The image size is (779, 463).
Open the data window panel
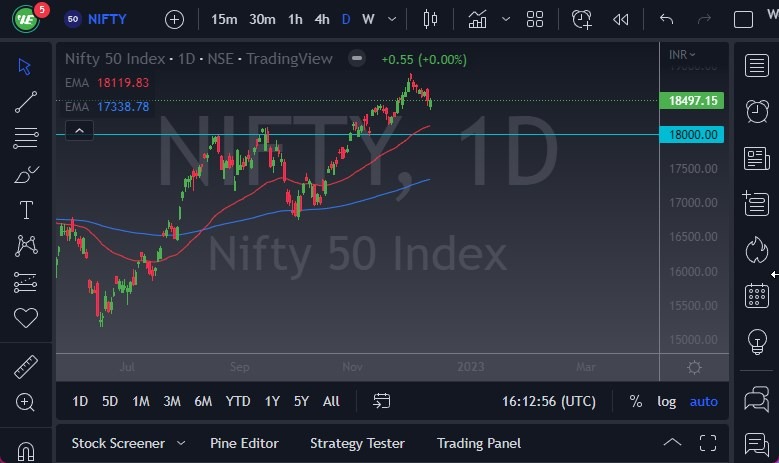[x=756, y=203]
